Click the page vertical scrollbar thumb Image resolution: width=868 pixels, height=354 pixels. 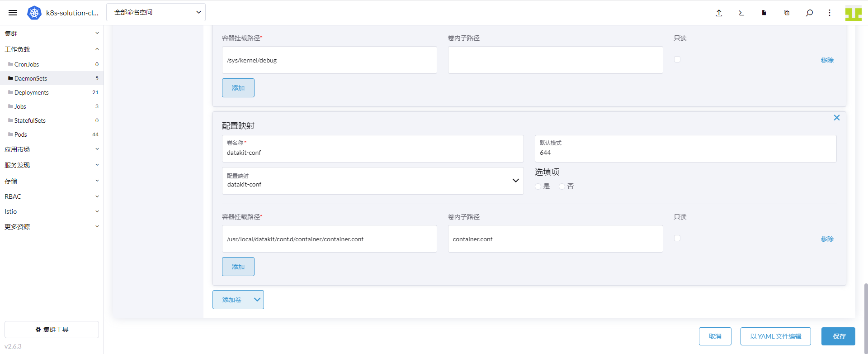click(866, 318)
